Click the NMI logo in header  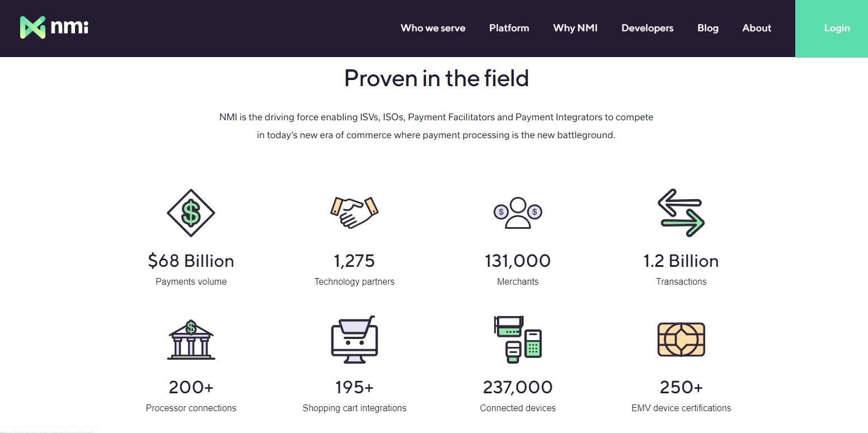tap(54, 27)
